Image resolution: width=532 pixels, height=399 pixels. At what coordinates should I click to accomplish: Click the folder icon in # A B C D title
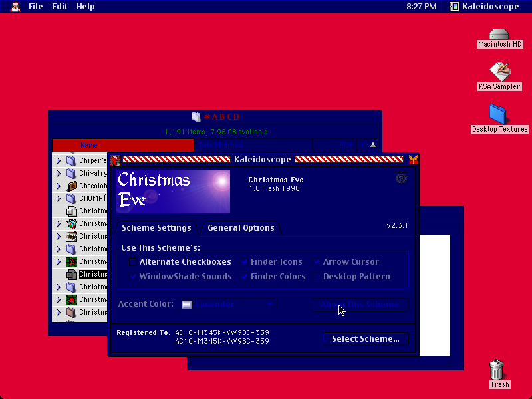[196, 117]
